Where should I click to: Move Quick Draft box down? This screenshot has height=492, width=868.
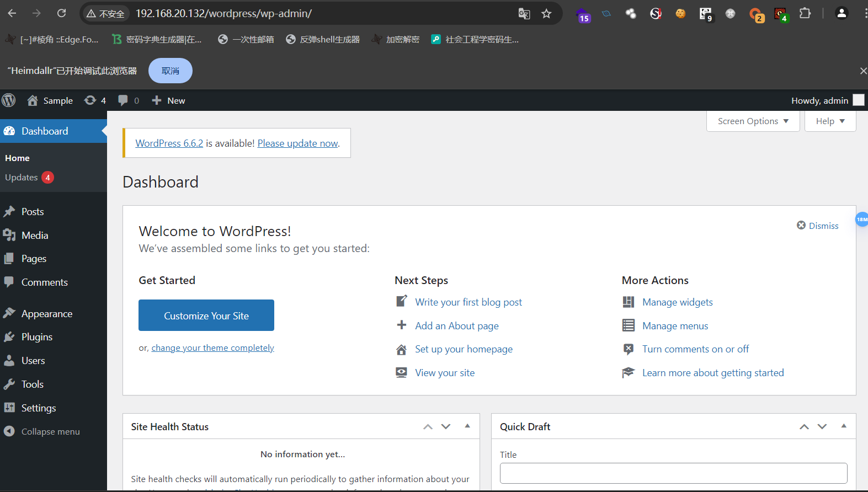pos(822,427)
